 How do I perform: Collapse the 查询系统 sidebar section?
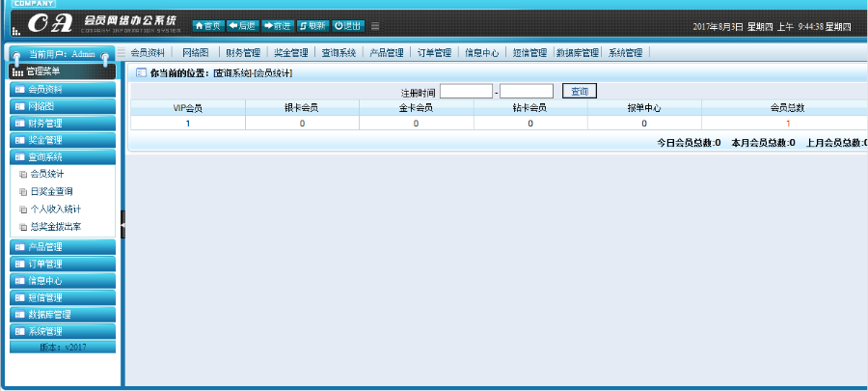click(x=62, y=156)
